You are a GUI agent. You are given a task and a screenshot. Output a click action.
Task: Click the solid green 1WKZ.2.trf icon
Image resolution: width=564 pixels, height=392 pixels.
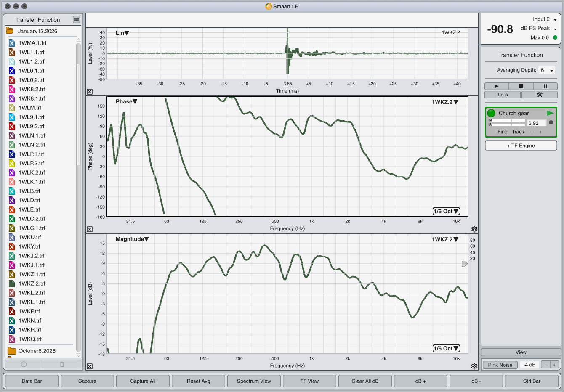click(12, 283)
